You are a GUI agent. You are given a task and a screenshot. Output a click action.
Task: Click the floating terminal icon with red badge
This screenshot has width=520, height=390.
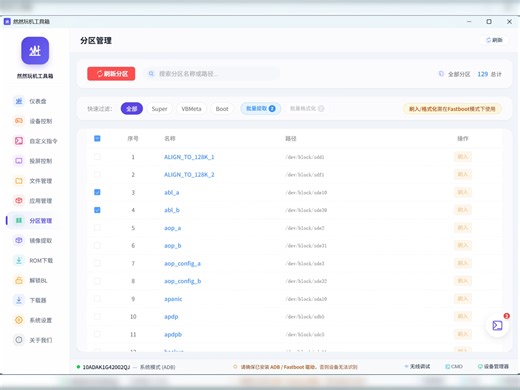click(x=497, y=325)
